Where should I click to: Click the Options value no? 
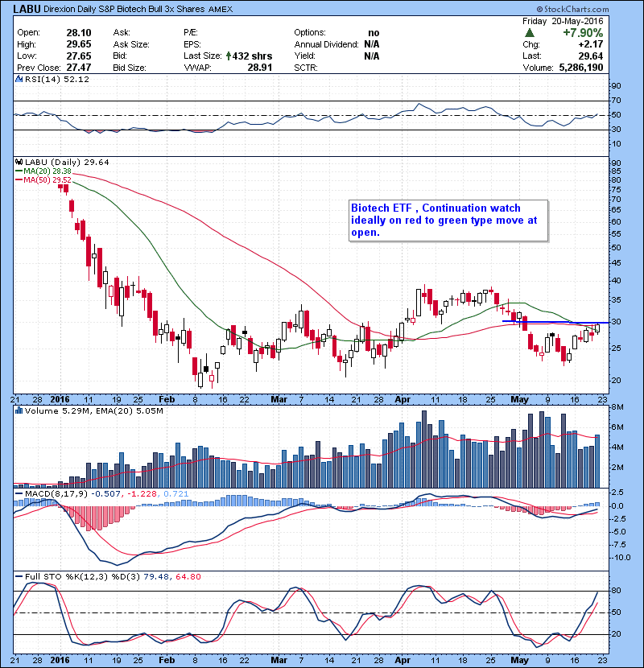point(374,33)
